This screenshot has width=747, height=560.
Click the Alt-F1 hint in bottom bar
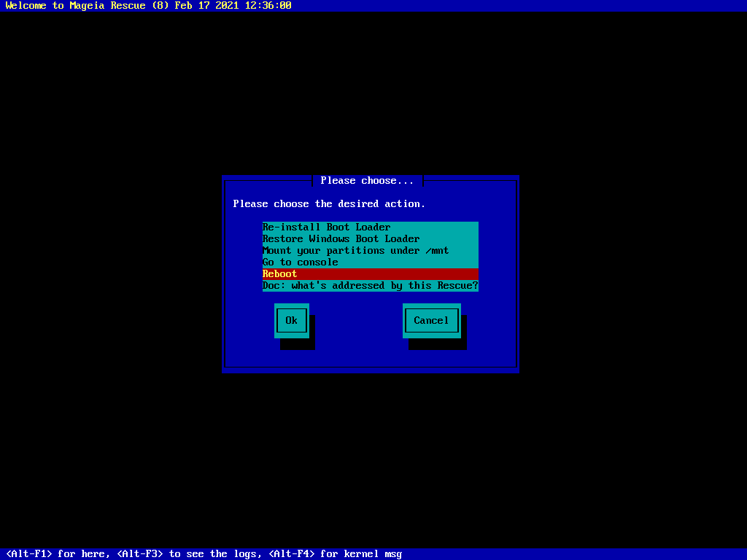pos(58,554)
